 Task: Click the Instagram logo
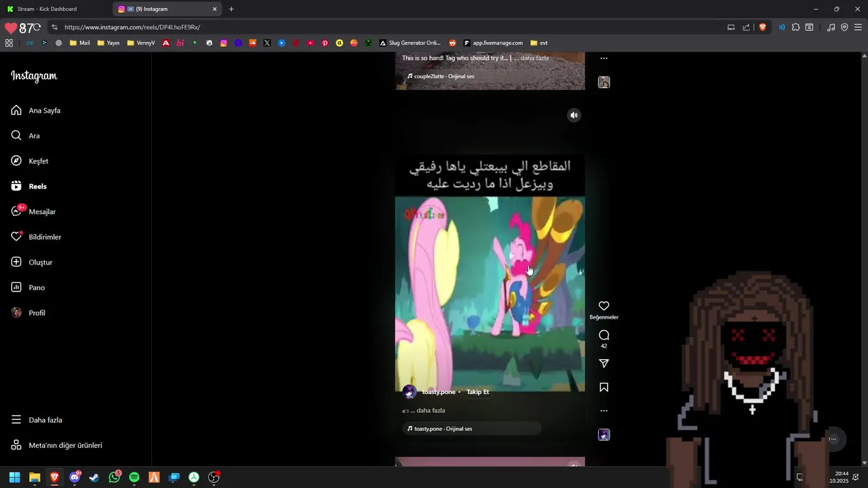(34, 76)
